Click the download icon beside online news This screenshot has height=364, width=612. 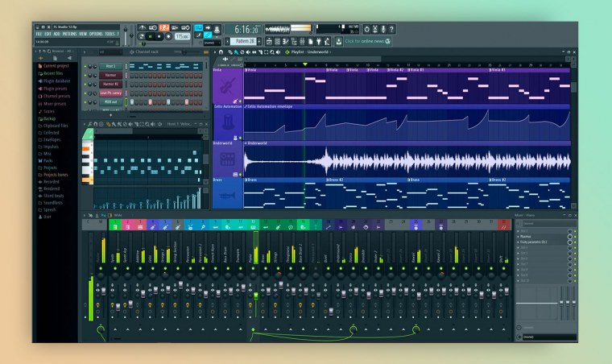[x=339, y=41]
